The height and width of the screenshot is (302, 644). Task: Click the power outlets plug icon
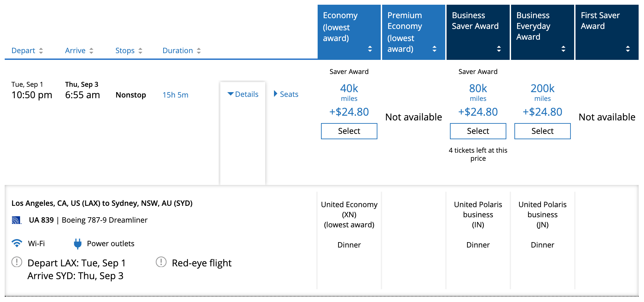pyautogui.click(x=78, y=243)
